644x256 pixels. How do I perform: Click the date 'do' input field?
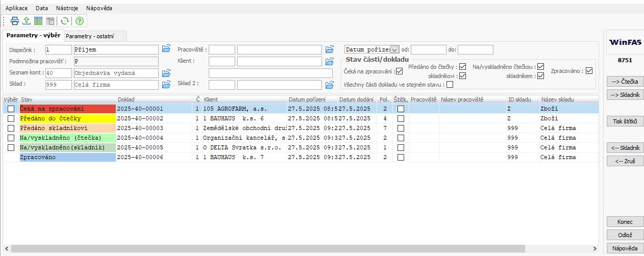(x=476, y=49)
